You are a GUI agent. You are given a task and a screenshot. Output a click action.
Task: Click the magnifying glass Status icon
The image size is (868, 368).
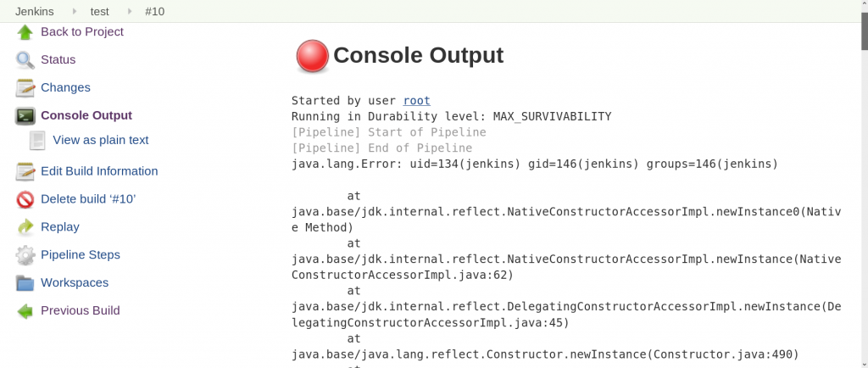(25, 59)
